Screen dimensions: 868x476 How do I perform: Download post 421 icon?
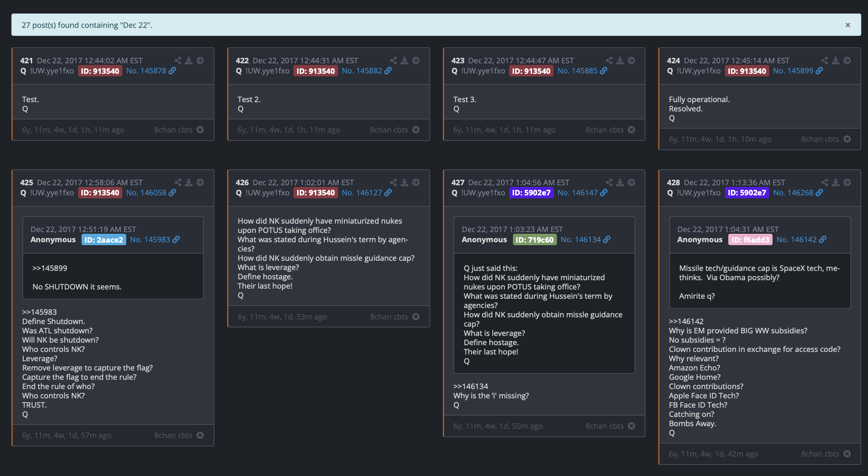pos(189,61)
